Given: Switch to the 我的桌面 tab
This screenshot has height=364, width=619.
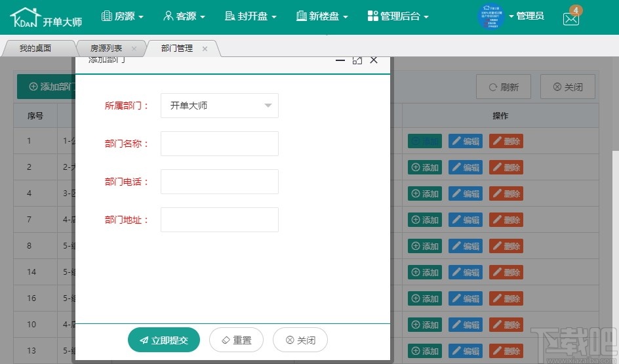Looking at the screenshot, I should tap(35, 49).
